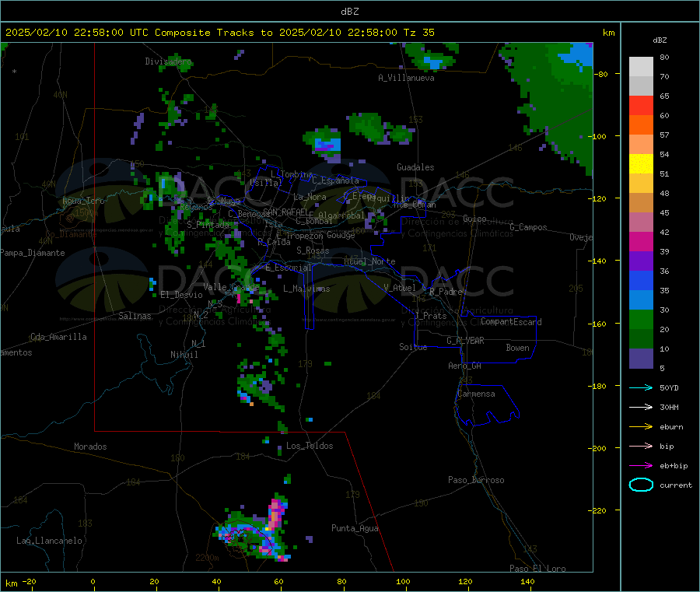Click the -120 km tick on vertical axis
700x592 pixels.
click(600, 198)
